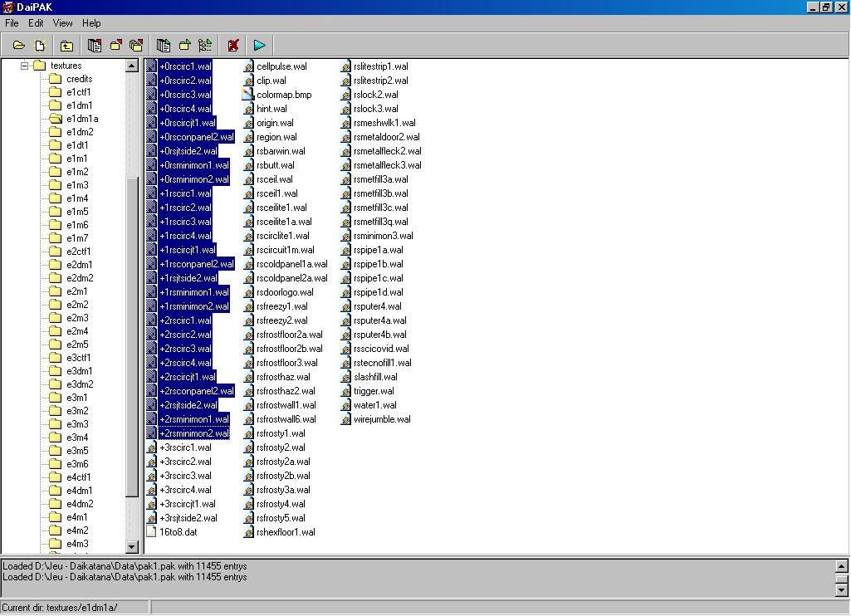Click the folder tree scrollbar thumb

click(x=132, y=336)
